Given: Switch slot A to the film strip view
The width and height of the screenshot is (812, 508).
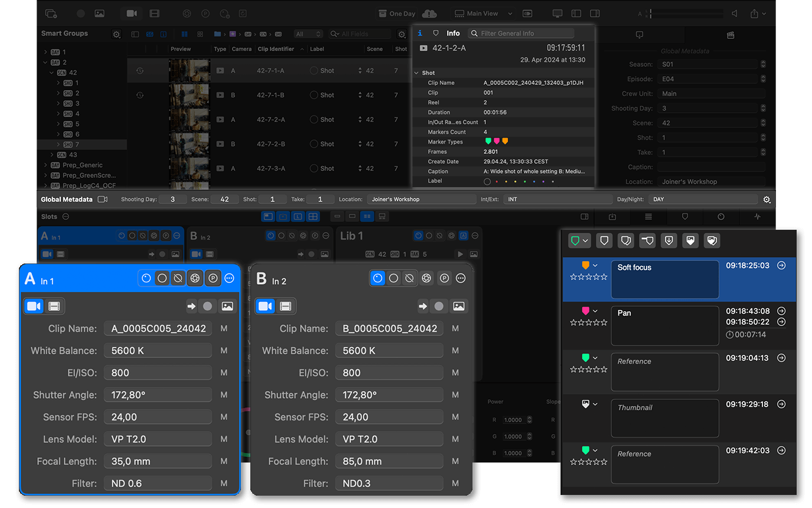Looking at the screenshot, I should point(54,306).
